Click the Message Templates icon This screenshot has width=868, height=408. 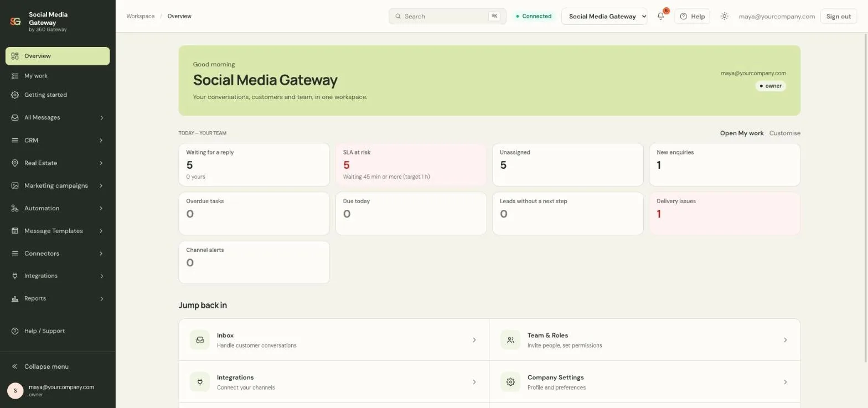point(15,231)
